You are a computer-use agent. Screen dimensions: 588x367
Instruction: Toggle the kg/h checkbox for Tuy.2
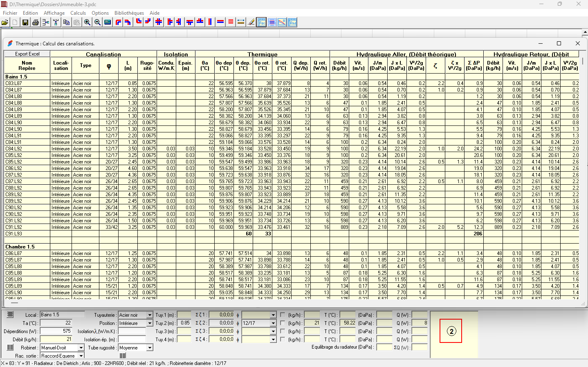[283, 323]
